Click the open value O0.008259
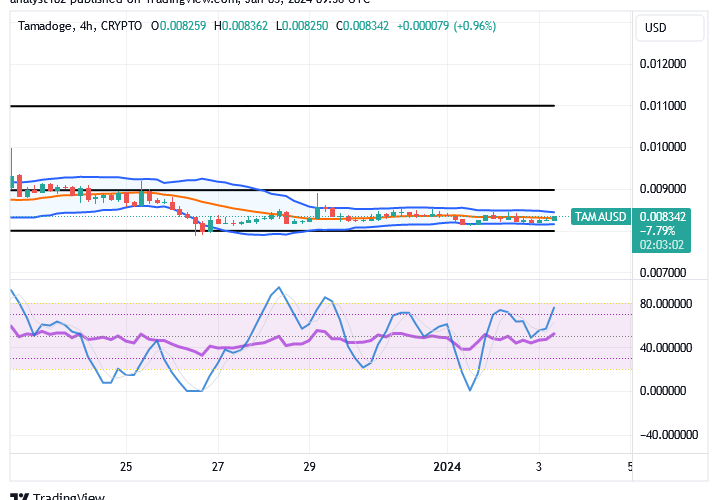Screen dimensions: 718x500 tap(179, 26)
